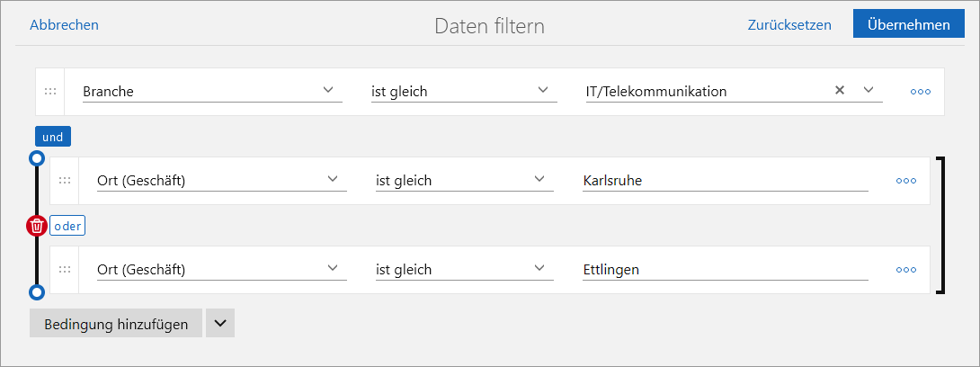Open the three-dot menu for the Branche row
This screenshot has height=367, width=980.
(x=920, y=91)
